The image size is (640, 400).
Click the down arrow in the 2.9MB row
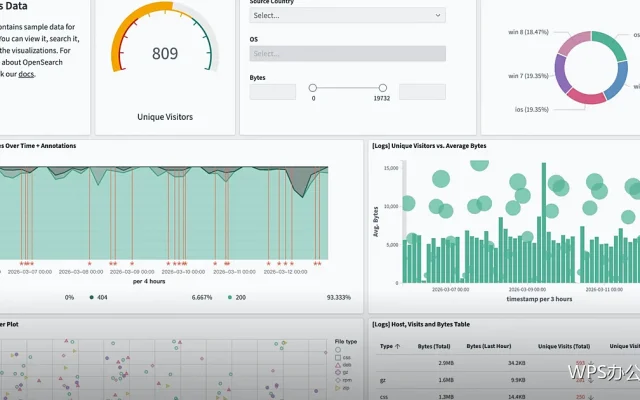pyautogui.click(x=590, y=363)
